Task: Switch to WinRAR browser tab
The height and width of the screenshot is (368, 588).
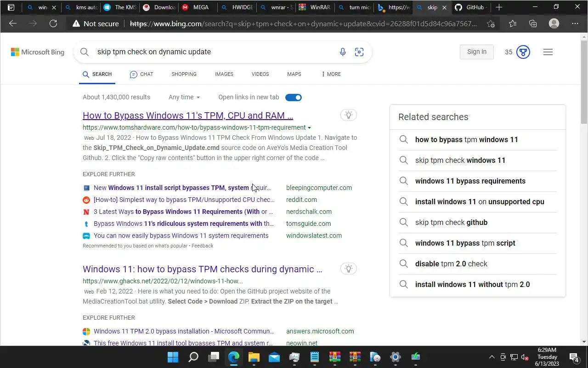Action: (x=314, y=7)
